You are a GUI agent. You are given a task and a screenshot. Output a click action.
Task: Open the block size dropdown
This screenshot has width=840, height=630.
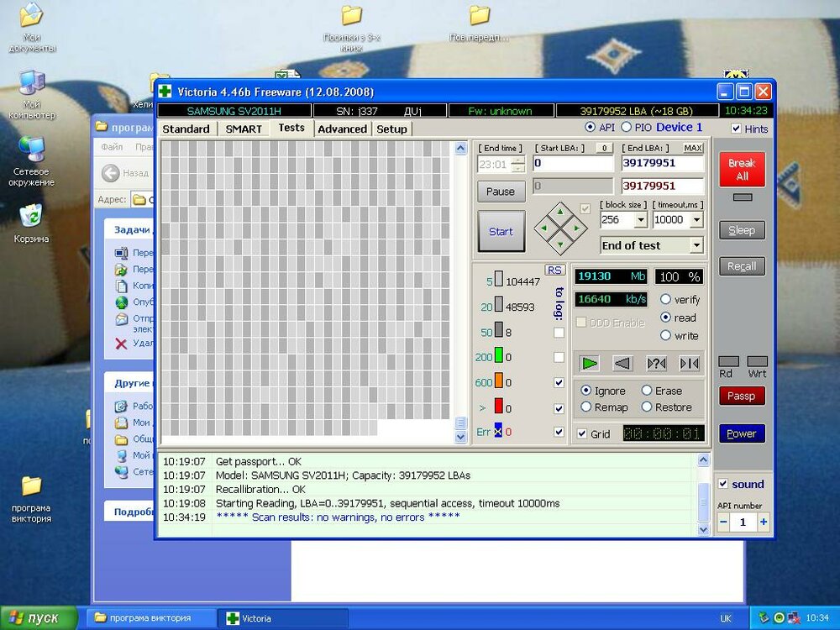(x=640, y=220)
